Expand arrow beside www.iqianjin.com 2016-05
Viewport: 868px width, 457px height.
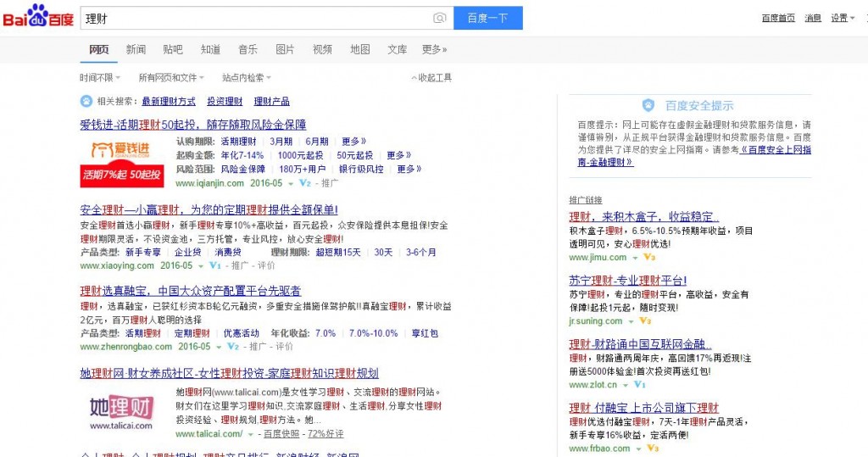[x=291, y=184]
